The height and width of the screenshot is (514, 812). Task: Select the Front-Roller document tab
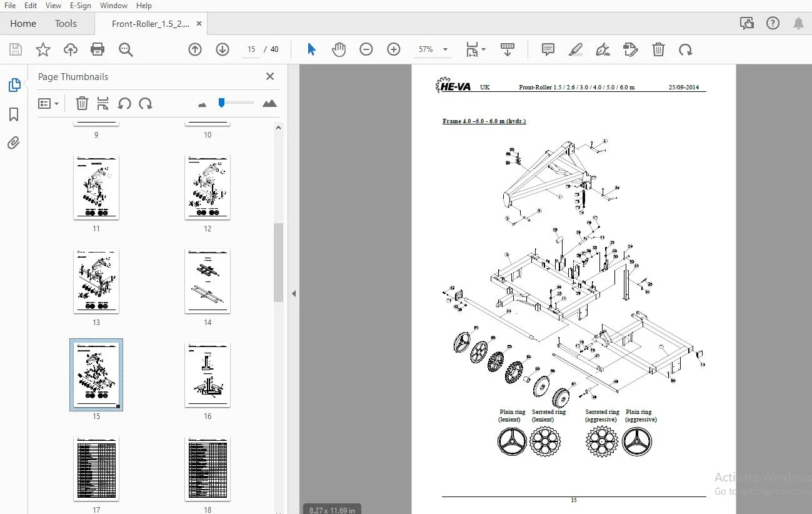click(151, 24)
